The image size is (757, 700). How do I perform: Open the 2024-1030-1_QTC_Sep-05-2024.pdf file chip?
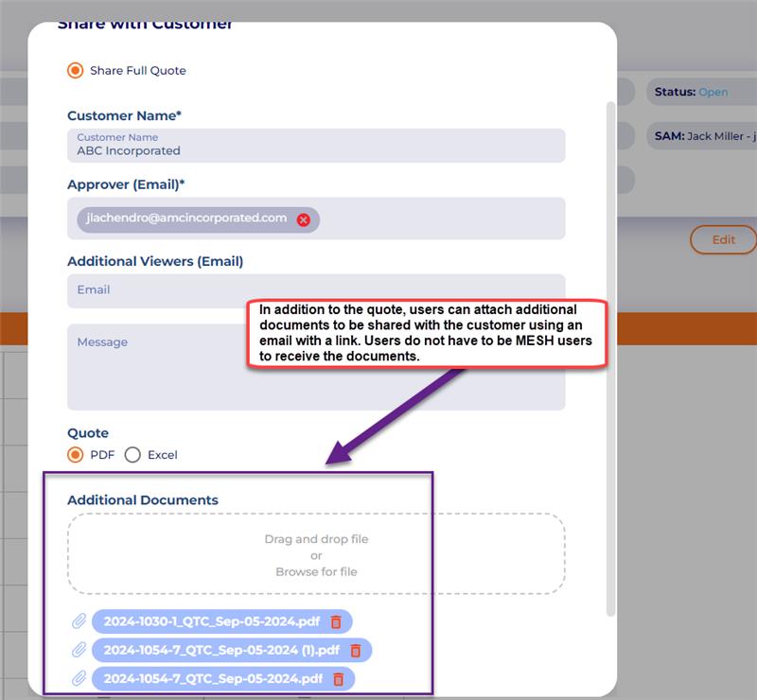(x=211, y=621)
